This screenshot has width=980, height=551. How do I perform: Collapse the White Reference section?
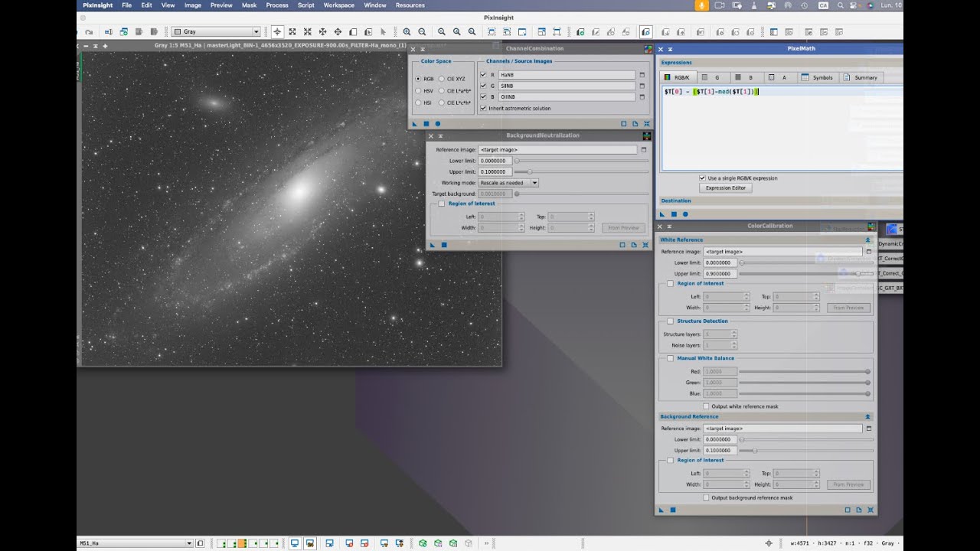(867, 240)
